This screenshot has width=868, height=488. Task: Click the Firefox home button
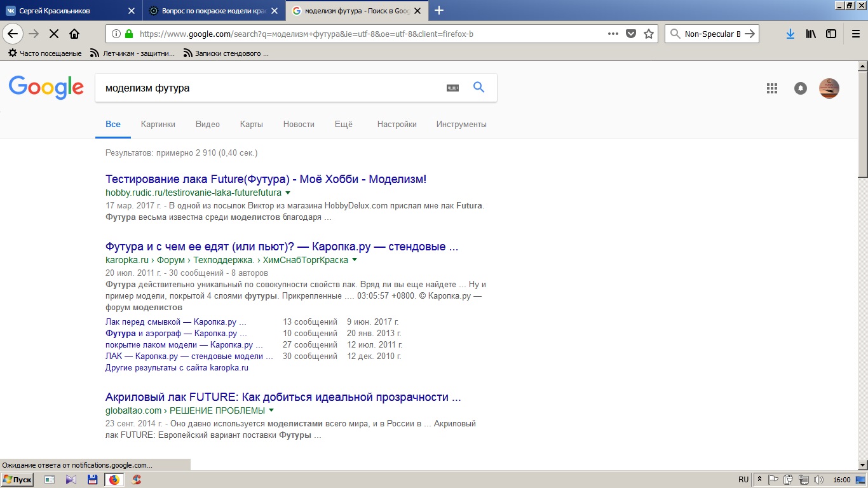coord(74,34)
